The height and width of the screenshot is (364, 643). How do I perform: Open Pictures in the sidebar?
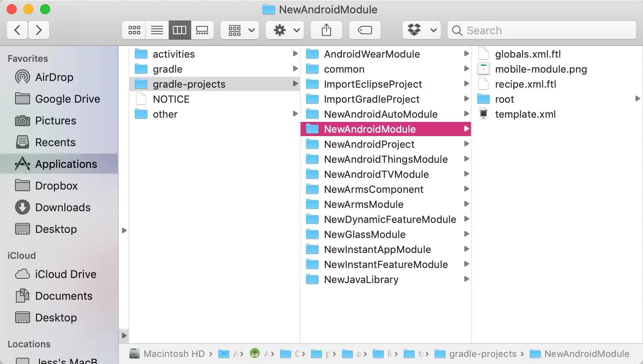59,121
